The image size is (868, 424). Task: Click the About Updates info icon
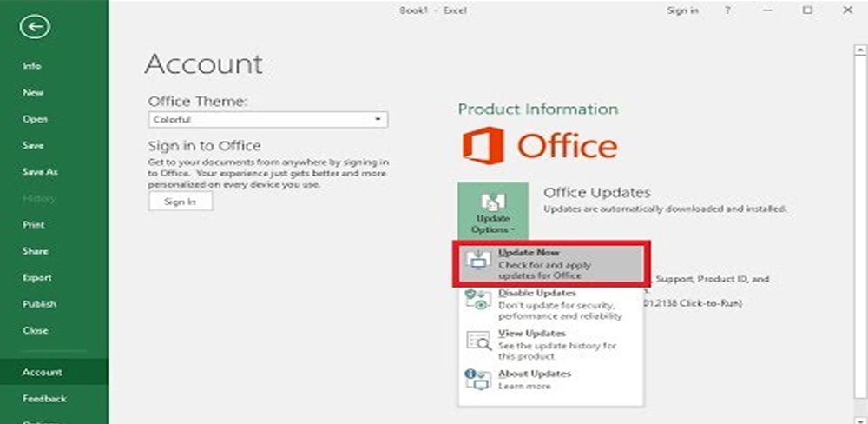click(x=477, y=380)
